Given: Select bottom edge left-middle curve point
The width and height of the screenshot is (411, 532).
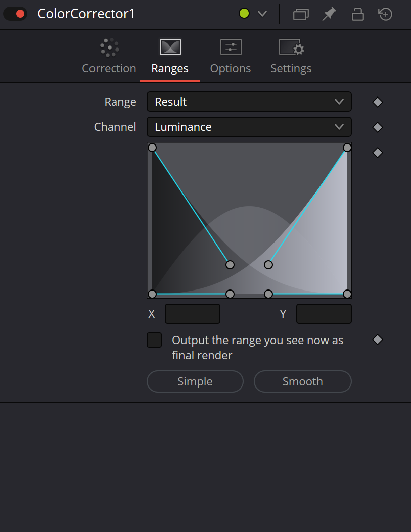Looking at the screenshot, I should coord(230,294).
